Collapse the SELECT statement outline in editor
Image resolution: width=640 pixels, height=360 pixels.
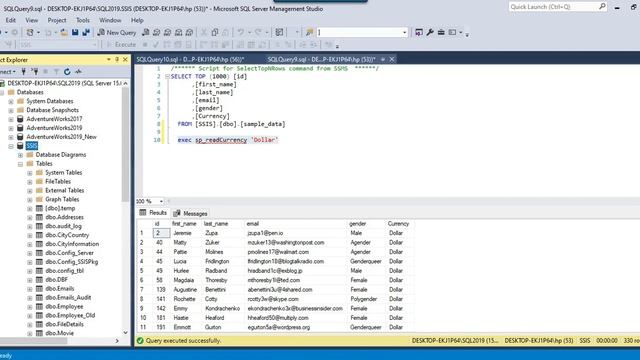point(167,76)
